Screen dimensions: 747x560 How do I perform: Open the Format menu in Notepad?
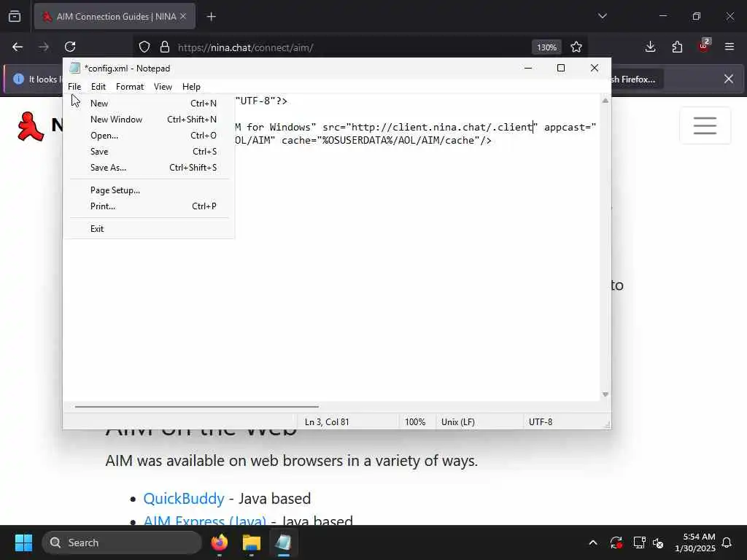tap(130, 87)
